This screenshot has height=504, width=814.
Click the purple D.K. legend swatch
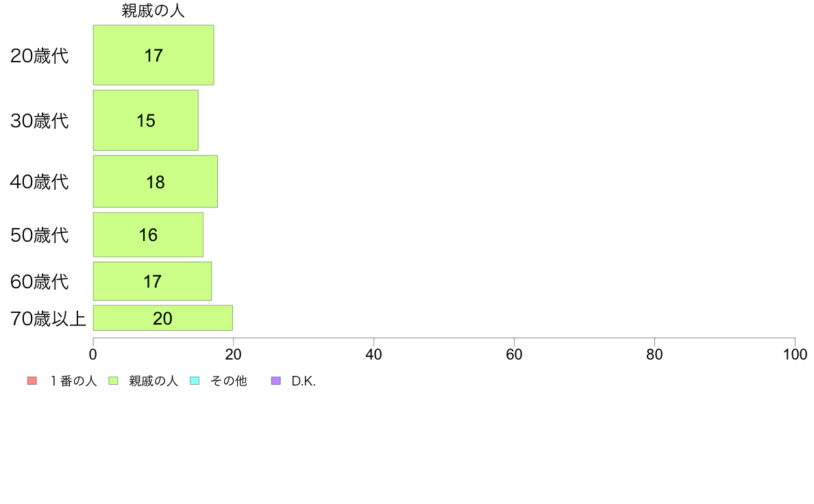[276, 381]
